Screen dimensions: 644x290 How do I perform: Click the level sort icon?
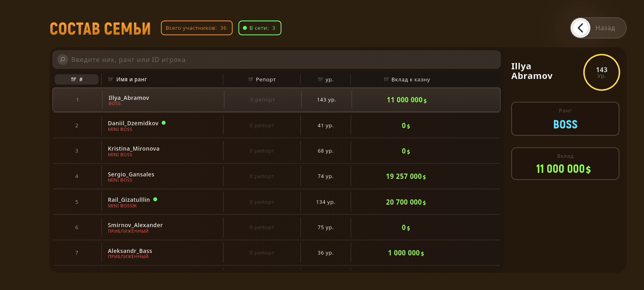320,79
